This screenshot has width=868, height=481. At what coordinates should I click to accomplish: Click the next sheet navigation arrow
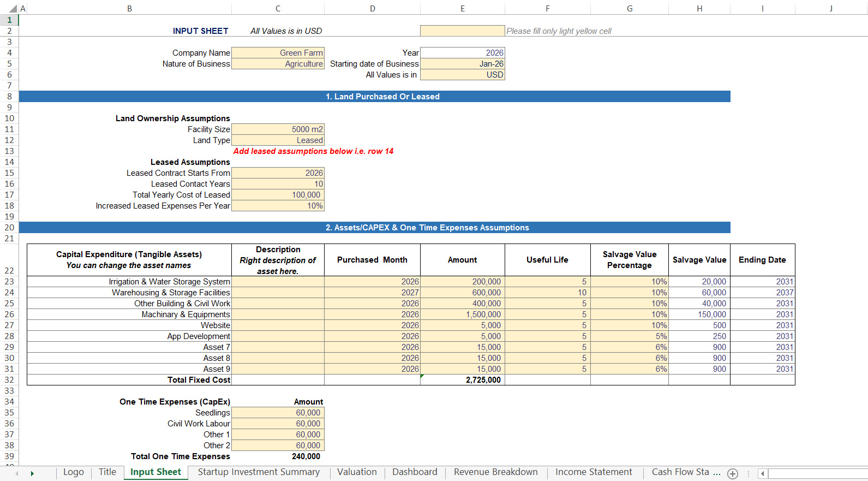tap(32, 473)
